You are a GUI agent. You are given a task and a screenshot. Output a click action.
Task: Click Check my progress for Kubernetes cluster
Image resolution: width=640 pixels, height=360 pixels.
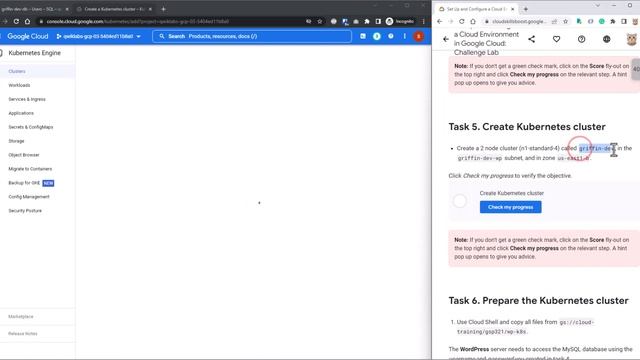coord(511,207)
